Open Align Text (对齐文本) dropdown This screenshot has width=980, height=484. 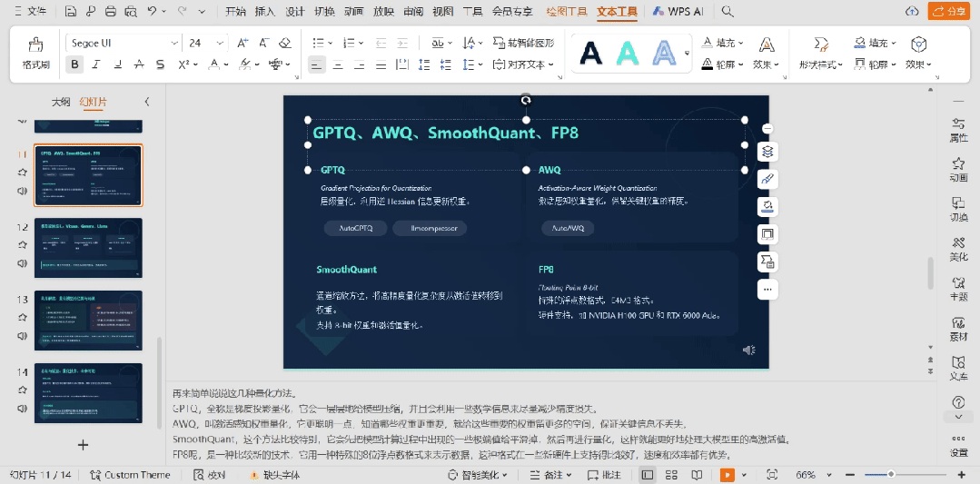click(523, 64)
